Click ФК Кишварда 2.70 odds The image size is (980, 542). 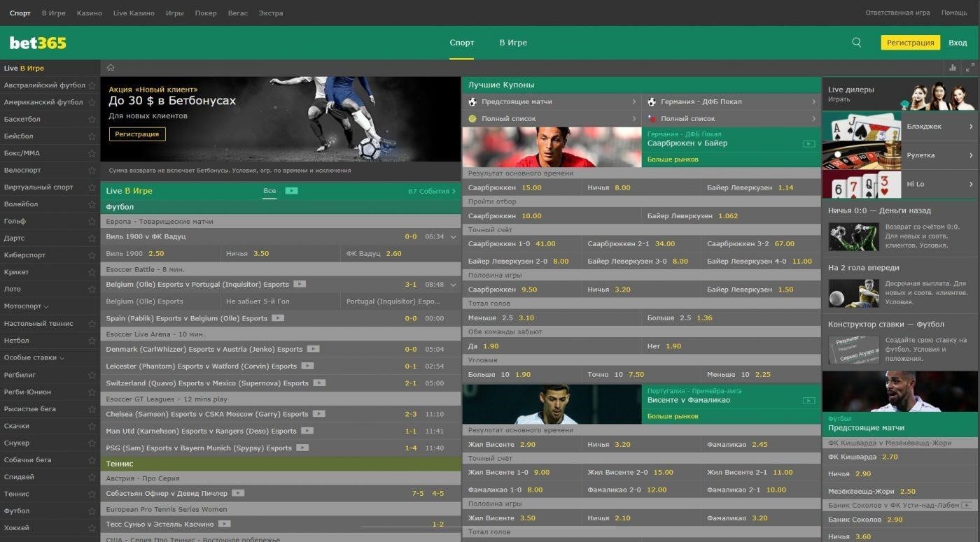[899, 457]
